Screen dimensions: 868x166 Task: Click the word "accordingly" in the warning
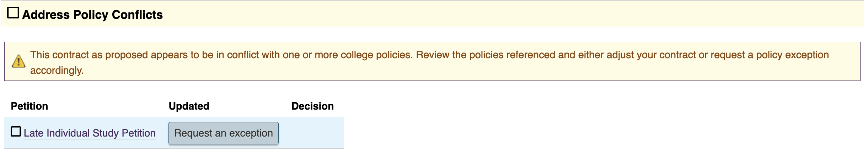point(57,70)
